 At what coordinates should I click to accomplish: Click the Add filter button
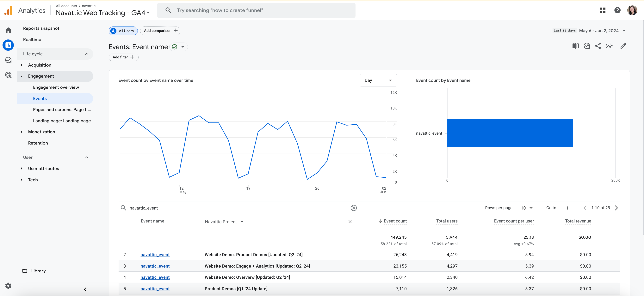(123, 57)
